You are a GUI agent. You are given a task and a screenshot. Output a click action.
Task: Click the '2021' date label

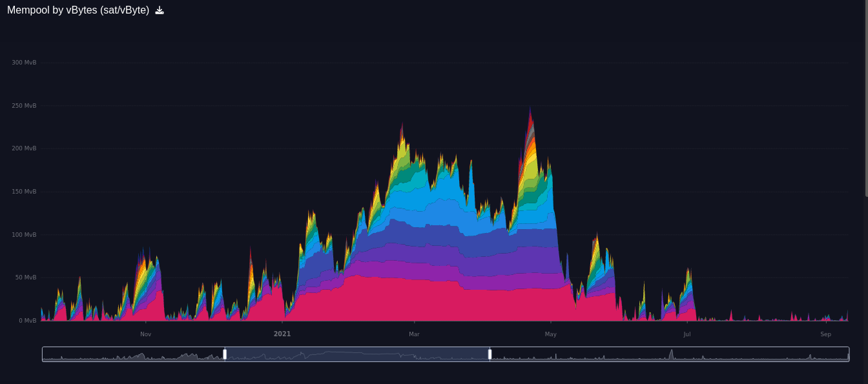(x=282, y=334)
